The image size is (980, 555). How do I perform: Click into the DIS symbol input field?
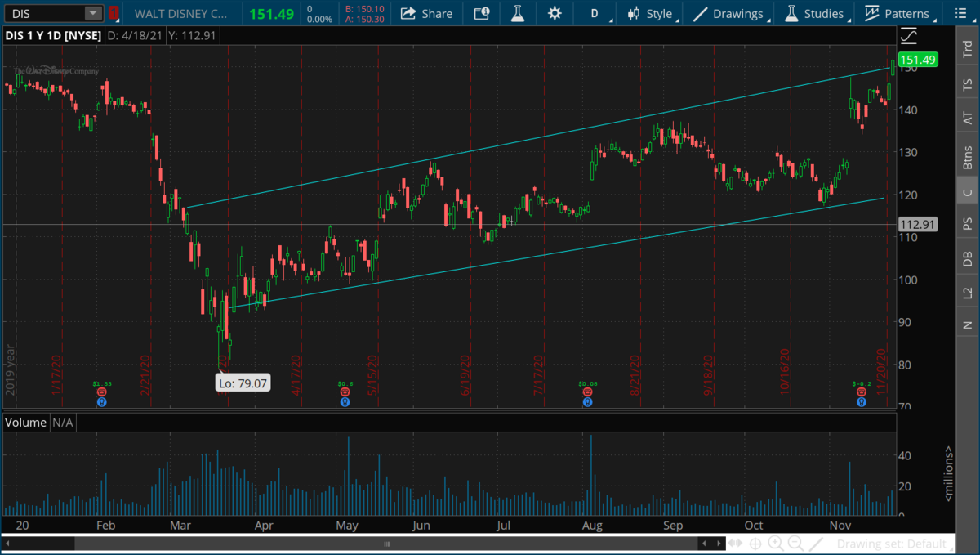(44, 13)
